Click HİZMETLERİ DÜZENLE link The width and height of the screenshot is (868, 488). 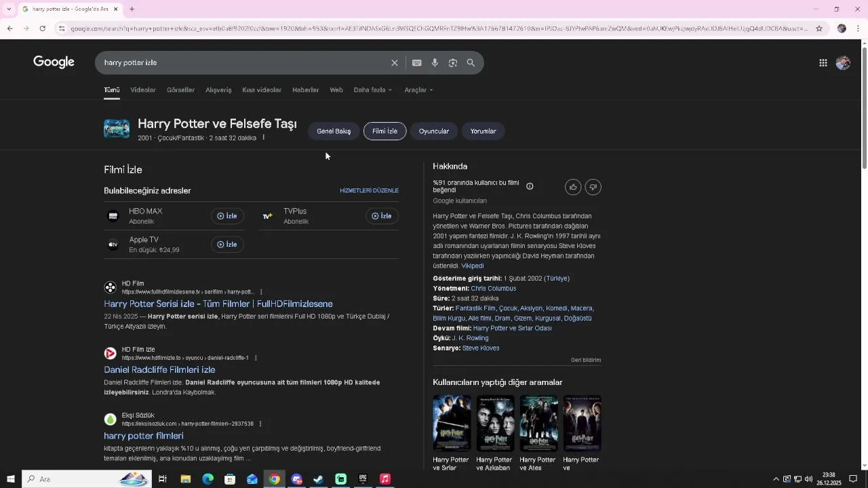(370, 190)
